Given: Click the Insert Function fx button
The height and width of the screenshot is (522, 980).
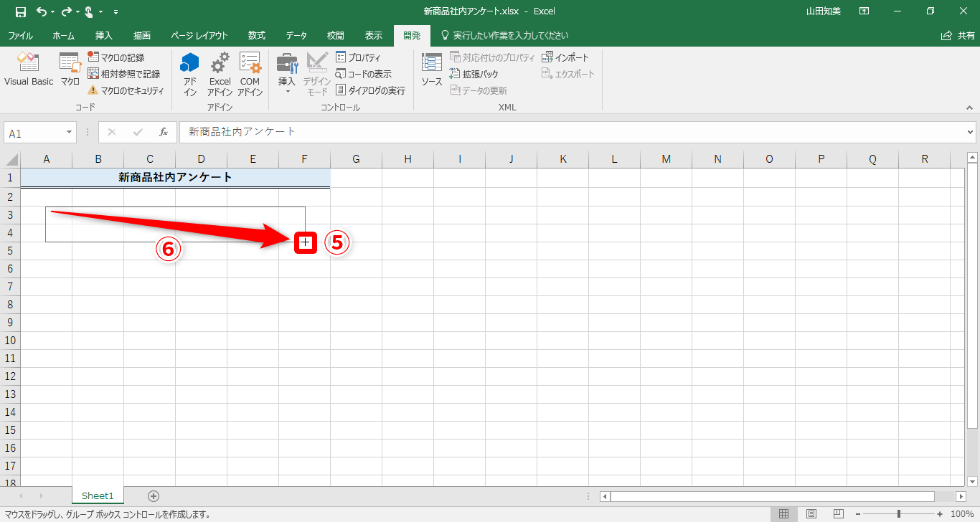Looking at the screenshot, I should (x=164, y=132).
